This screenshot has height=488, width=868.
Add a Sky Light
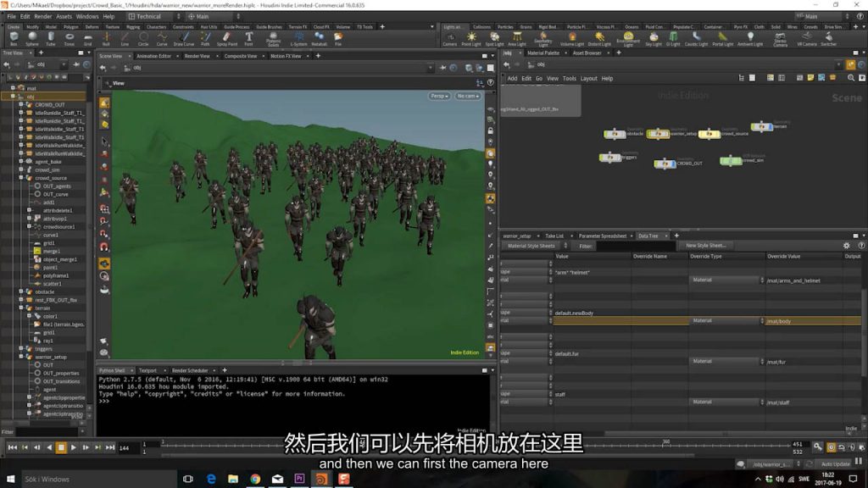(x=654, y=38)
